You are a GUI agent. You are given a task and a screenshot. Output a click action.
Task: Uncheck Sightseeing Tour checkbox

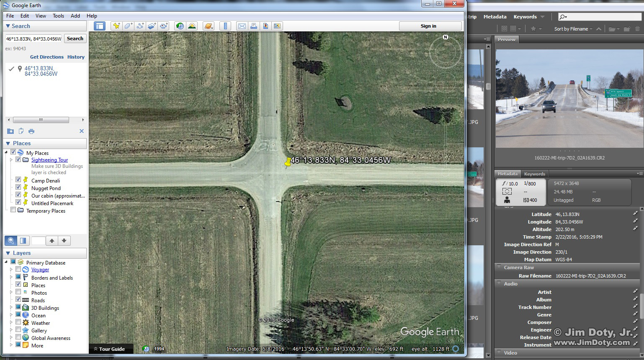pos(18,159)
